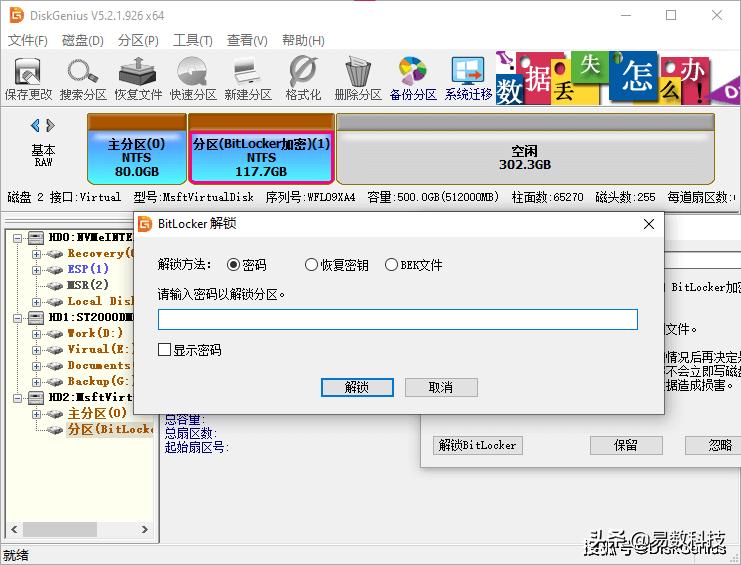The width and height of the screenshot is (741, 565).
Task: Expand the Backup(G:) partition node
Action: click(36, 382)
